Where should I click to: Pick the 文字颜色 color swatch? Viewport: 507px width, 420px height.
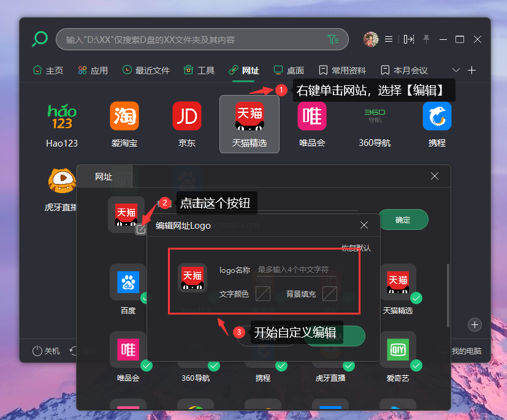[263, 294]
